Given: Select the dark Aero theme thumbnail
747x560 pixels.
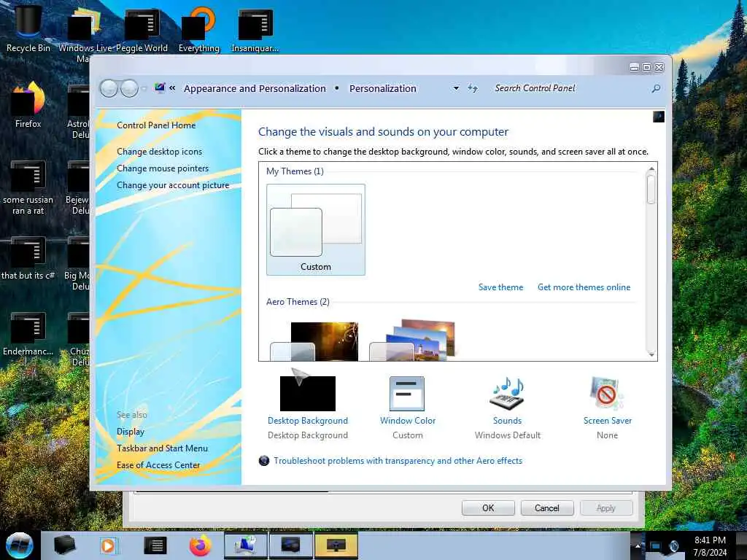Looking at the screenshot, I should click(x=314, y=341).
